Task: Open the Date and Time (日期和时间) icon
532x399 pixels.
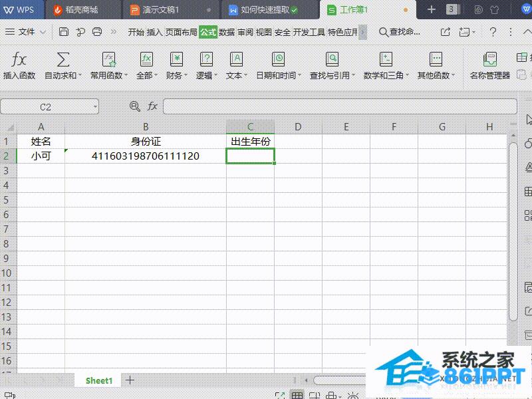Action: (x=278, y=60)
